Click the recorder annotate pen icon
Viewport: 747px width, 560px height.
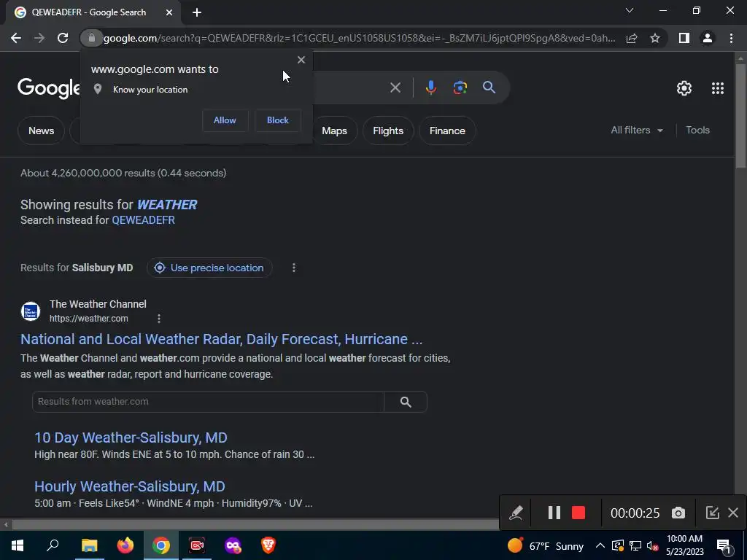click(516, 513)
